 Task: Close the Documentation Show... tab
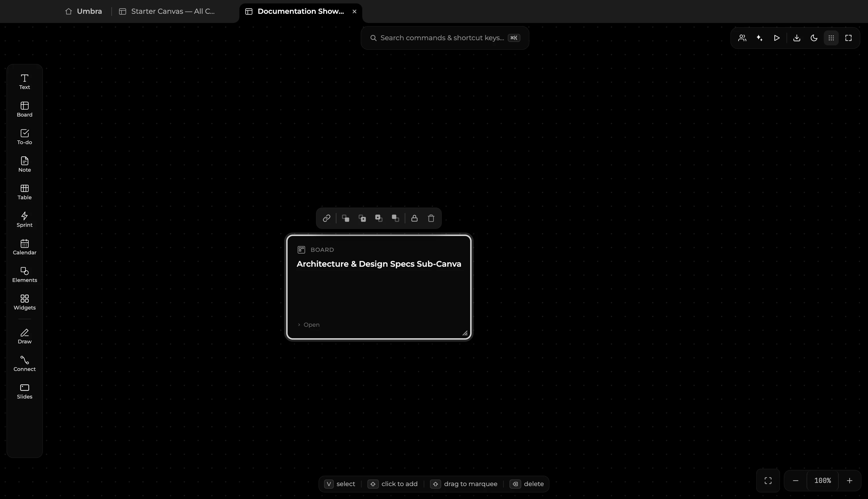(354, 11)
